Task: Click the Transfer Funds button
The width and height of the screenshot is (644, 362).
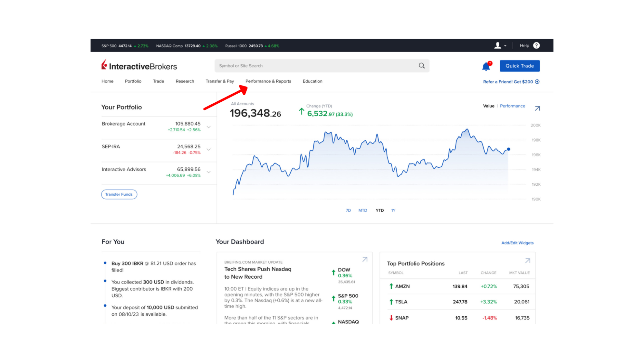Action: (x=119, y=194)
